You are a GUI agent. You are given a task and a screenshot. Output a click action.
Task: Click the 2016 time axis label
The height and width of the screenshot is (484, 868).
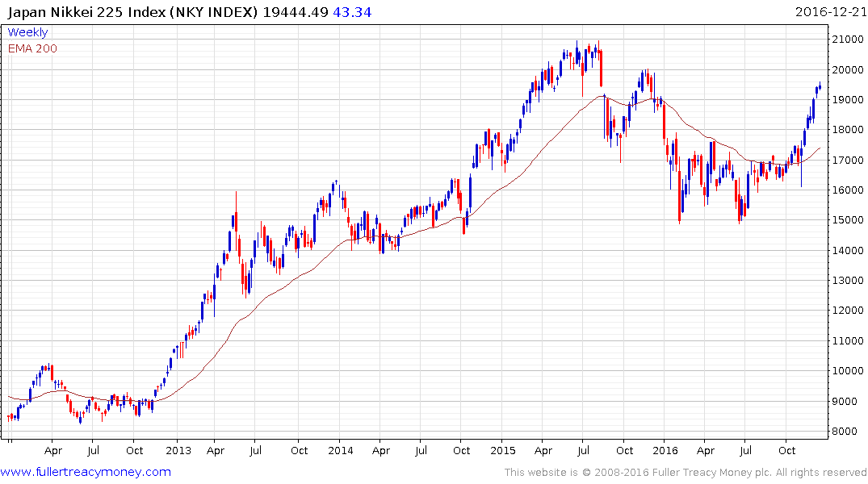665,450
